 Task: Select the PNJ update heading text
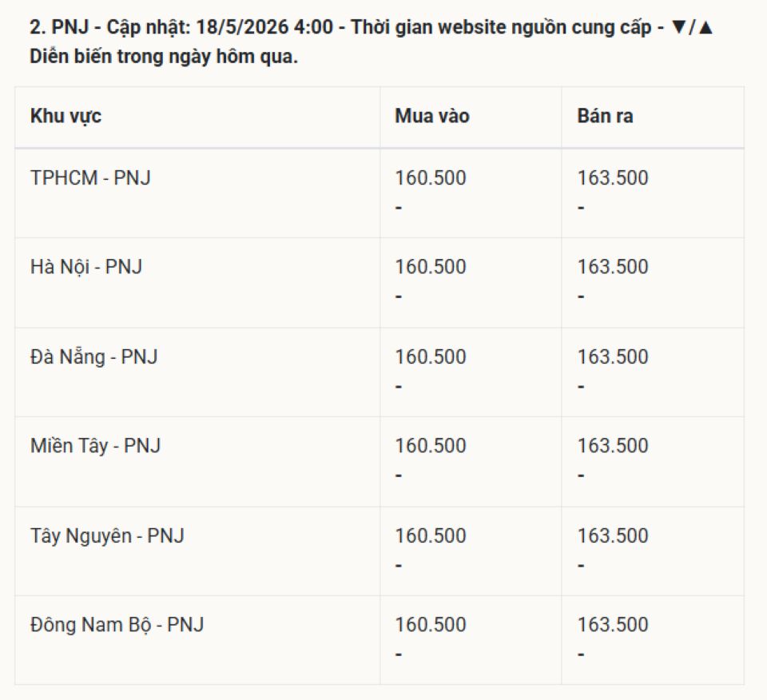(372, 42)
